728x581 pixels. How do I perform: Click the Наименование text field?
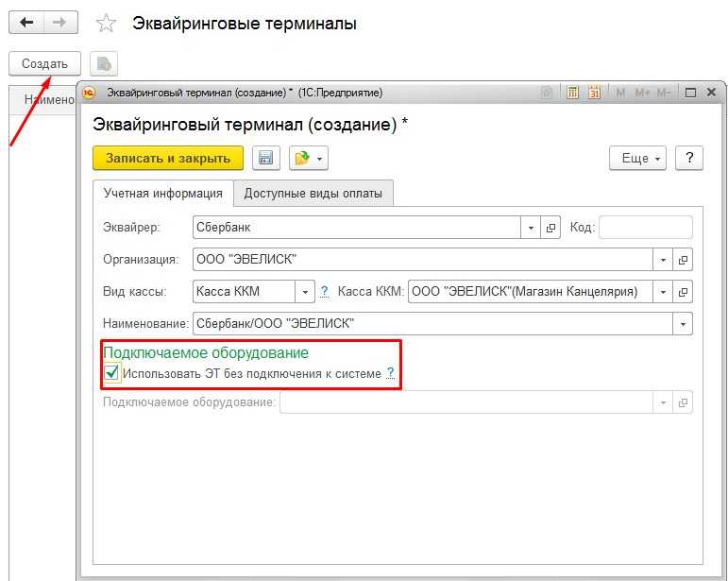(x=432, y=324)
